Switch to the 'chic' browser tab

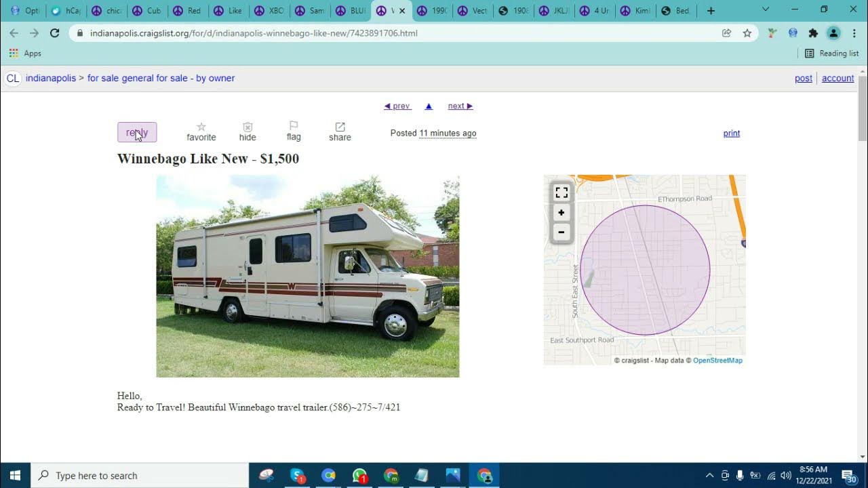coord(107,11)
